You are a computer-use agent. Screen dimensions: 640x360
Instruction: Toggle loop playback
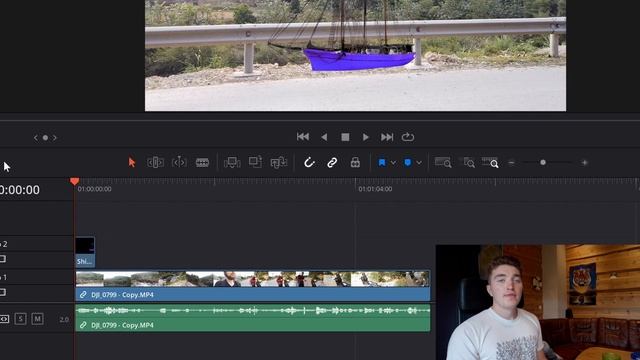coord(408,137)
